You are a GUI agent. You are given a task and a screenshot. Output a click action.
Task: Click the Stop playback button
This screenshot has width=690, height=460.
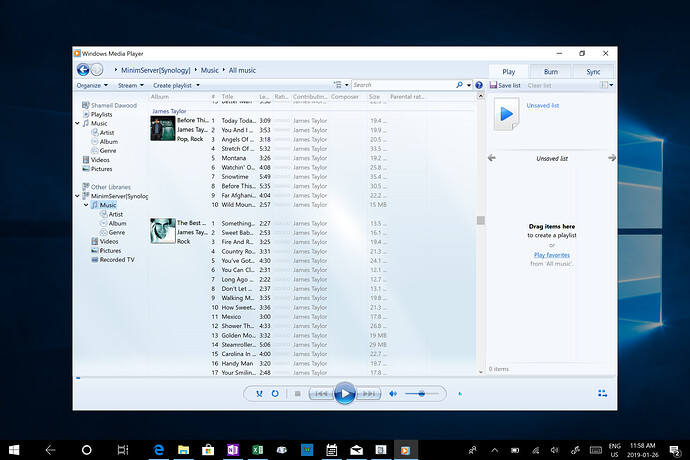(x=297, y=394)
